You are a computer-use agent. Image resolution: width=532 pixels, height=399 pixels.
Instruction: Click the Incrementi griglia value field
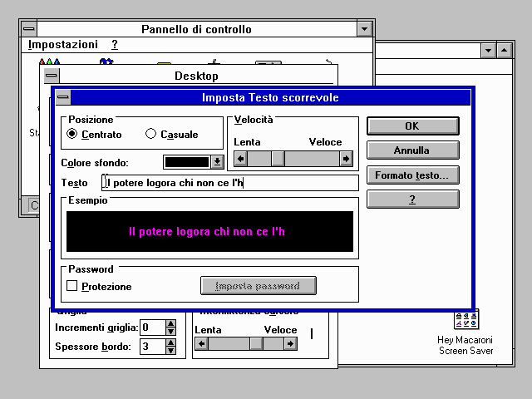(153, 328)
